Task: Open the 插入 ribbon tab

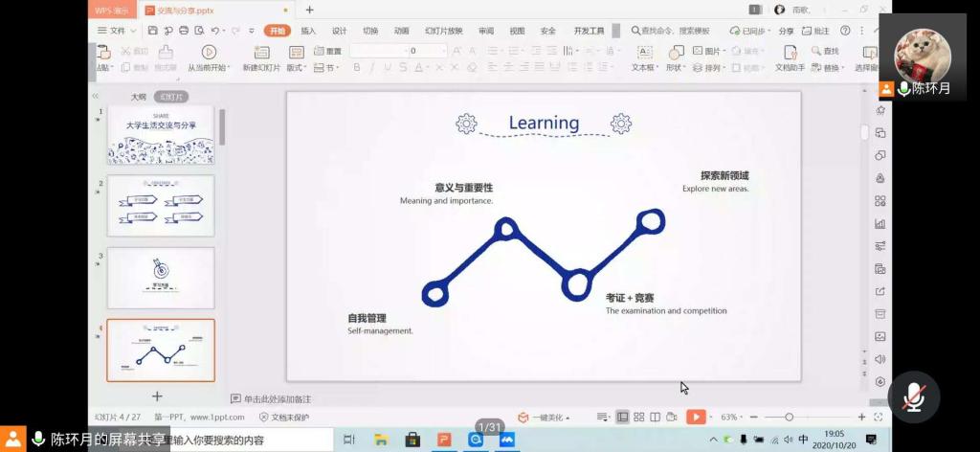Action: tap(308, 31)
